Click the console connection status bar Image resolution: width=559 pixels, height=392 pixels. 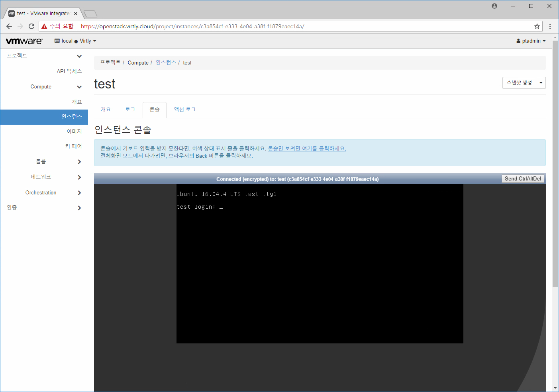click(x=297, y=179)
